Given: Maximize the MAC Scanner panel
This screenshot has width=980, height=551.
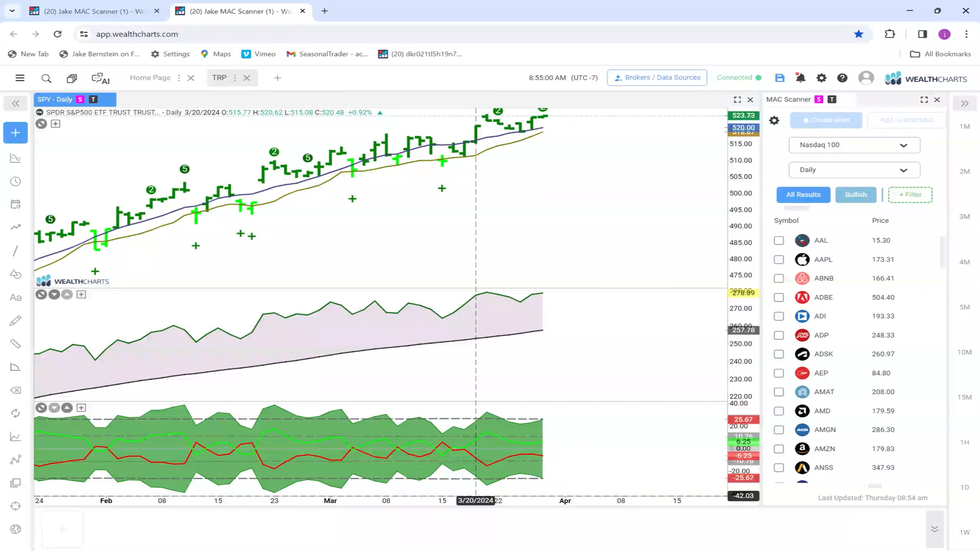Looking at the screenshot, I should coord(924,100).
